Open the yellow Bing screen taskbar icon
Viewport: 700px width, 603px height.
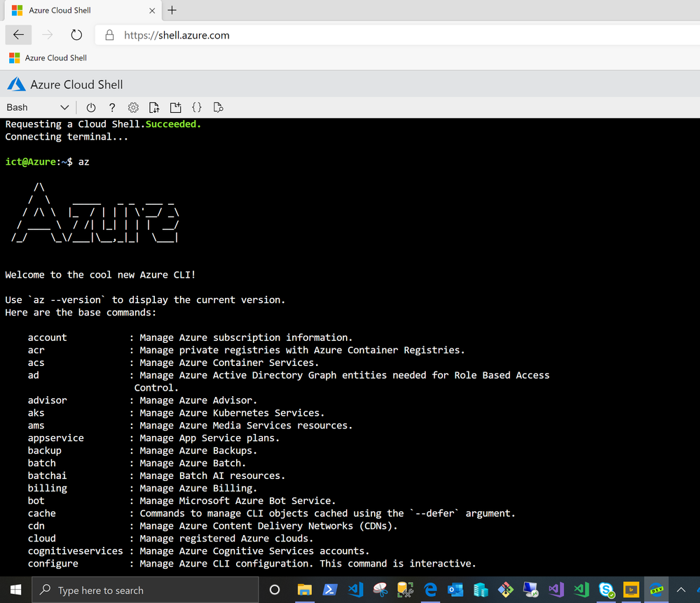[x=631, y=590]
